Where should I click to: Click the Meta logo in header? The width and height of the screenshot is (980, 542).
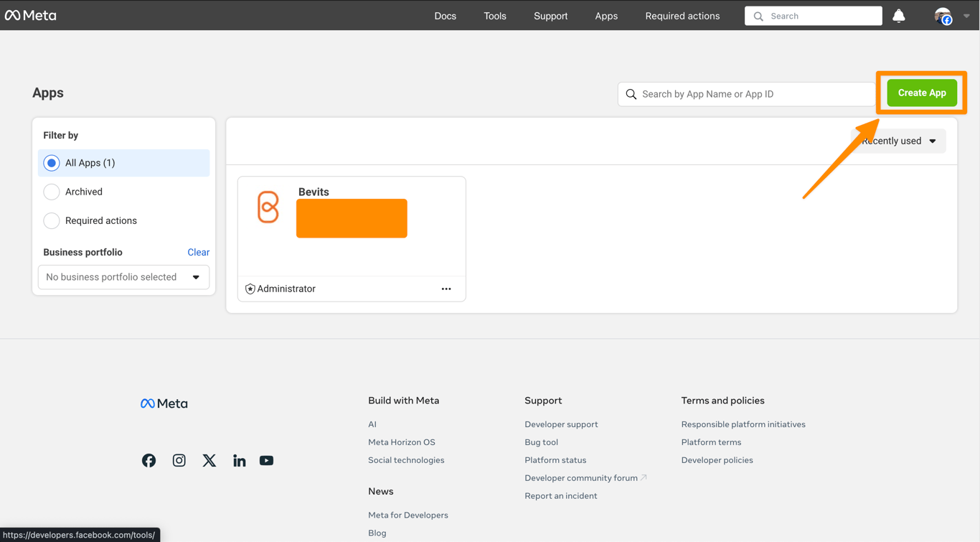[x=31, y=15]
